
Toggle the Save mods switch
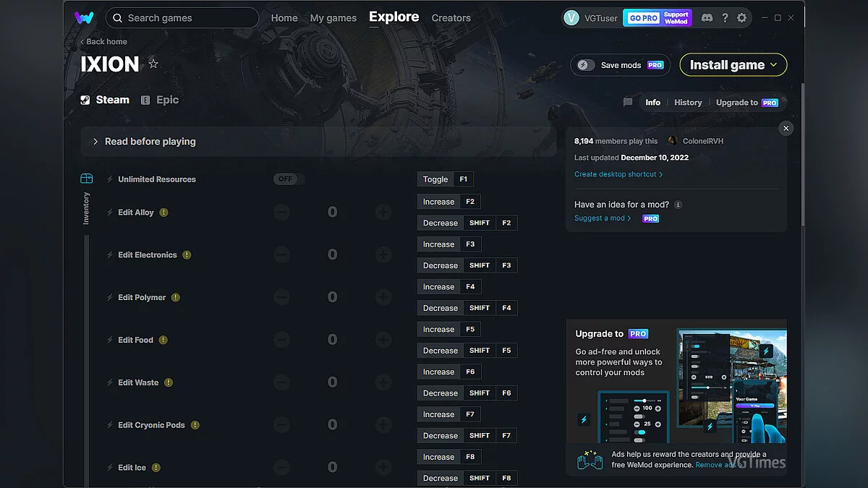[x=586, y=65]
